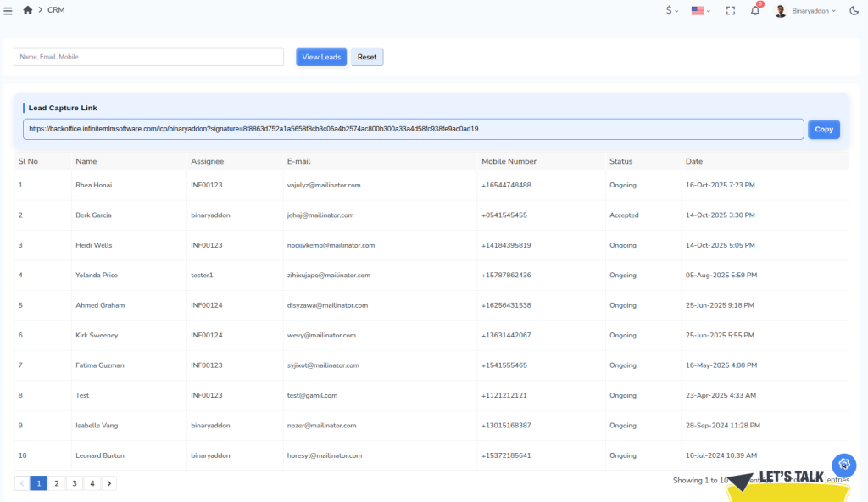Open the notifications bell
Viewport: 868px width, 502px height.
coord(755,10)
